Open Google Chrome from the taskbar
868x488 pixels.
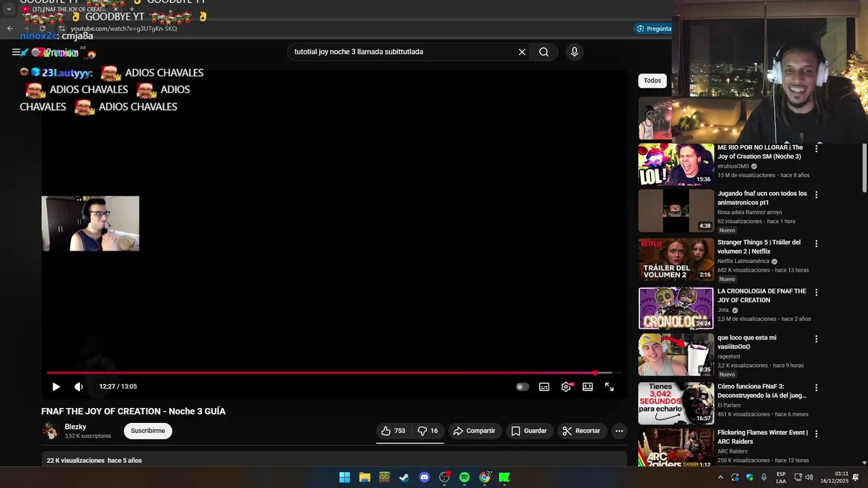[484, 477]
